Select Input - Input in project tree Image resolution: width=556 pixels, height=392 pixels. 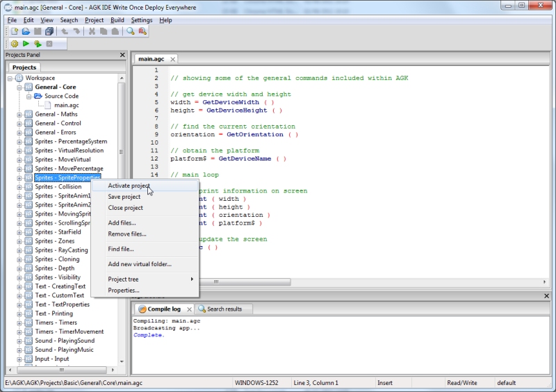(x=51, y=359)
